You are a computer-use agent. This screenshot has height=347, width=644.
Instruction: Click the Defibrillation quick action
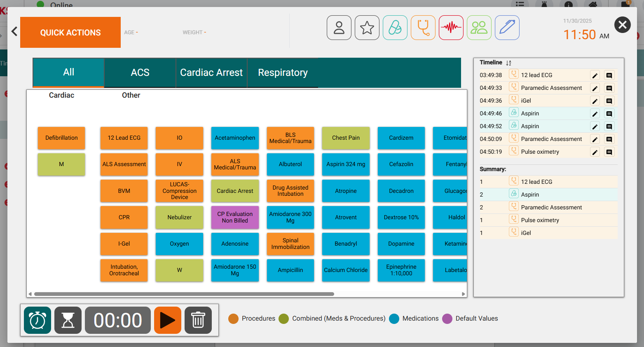coord(61,138)
